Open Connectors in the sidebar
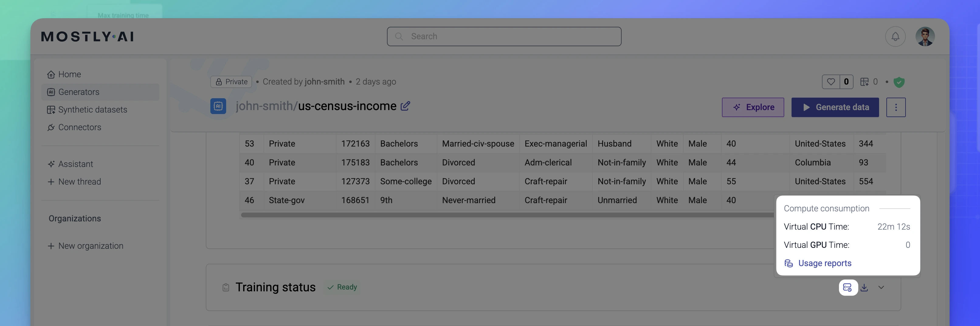The image size is (980, 326). click(100, 127)
